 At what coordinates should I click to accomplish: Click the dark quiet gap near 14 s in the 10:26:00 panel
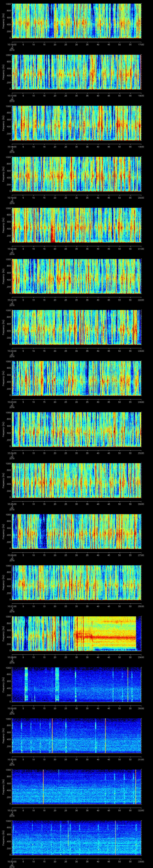tap(42, 531)
